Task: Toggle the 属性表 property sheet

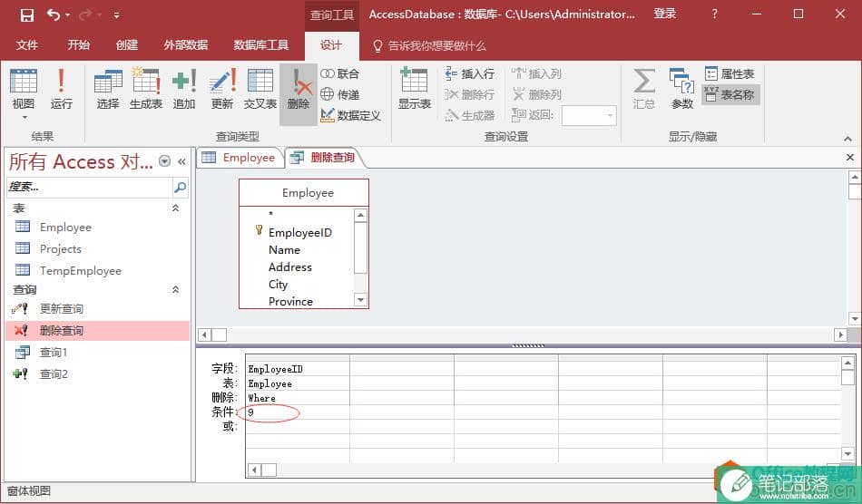Action: click(x=730, y=73)
